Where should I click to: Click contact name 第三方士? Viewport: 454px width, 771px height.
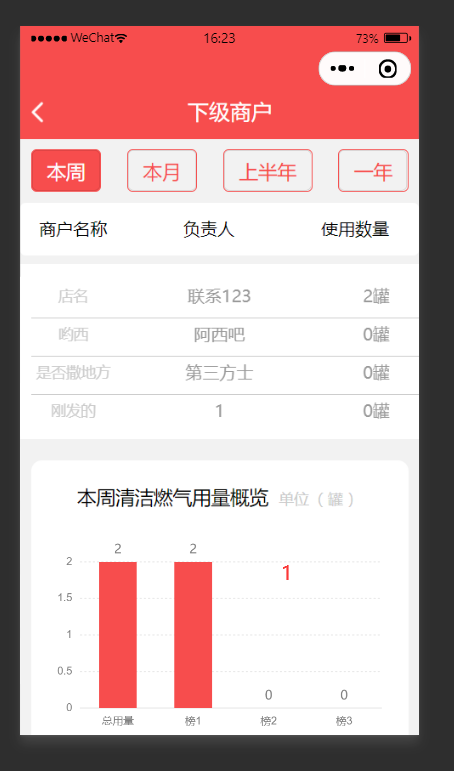coord(219,373)
